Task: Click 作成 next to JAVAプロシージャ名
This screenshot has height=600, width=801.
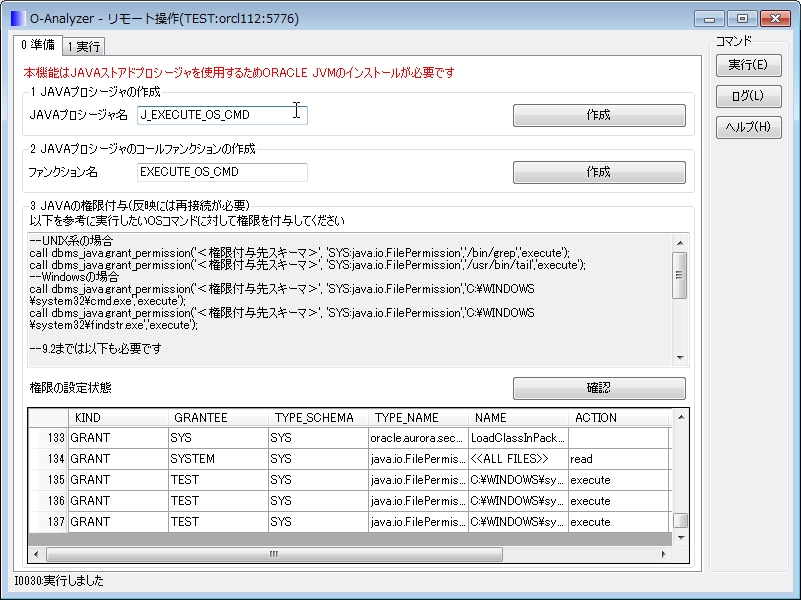Action: (x=599, y=115)
